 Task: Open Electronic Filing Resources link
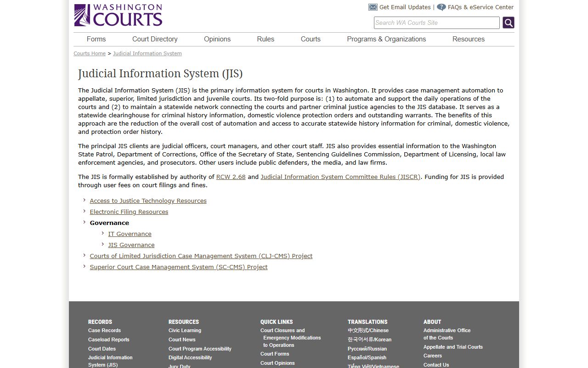[129, 212]
